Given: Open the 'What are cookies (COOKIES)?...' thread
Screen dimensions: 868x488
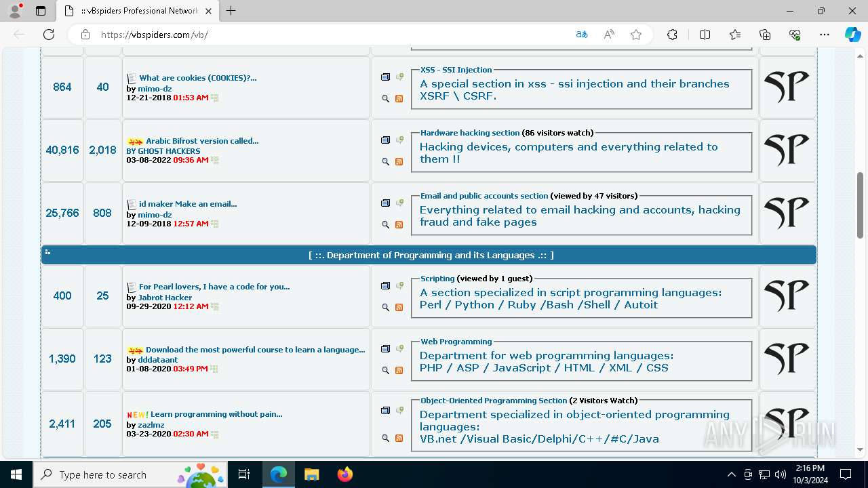Looking at the screenshot, I should [x=198, y=78].
